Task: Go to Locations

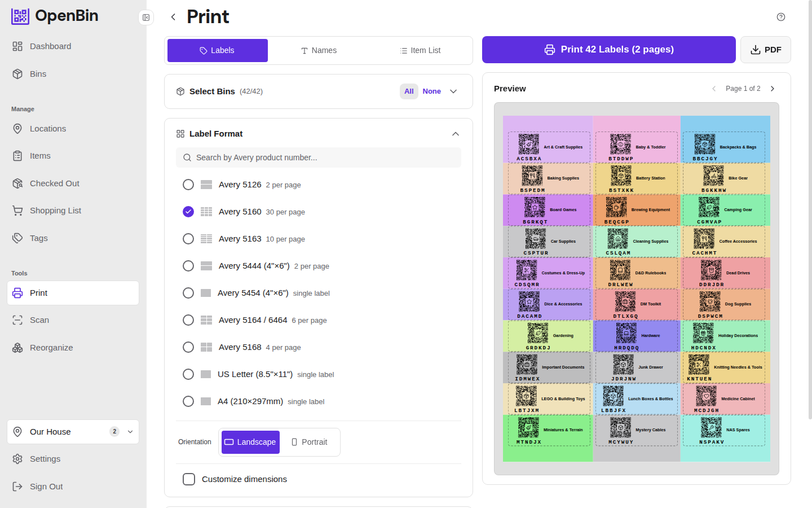Action: (73, 129)
